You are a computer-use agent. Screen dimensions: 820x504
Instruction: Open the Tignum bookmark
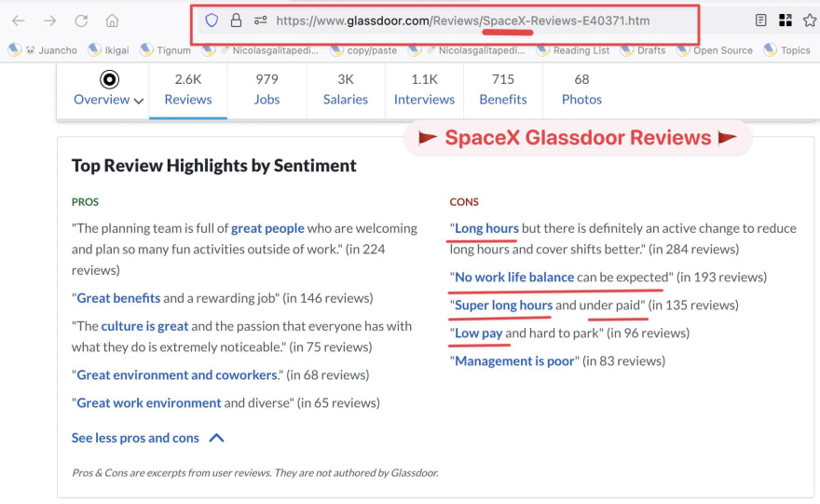click(x=166, y=50)
